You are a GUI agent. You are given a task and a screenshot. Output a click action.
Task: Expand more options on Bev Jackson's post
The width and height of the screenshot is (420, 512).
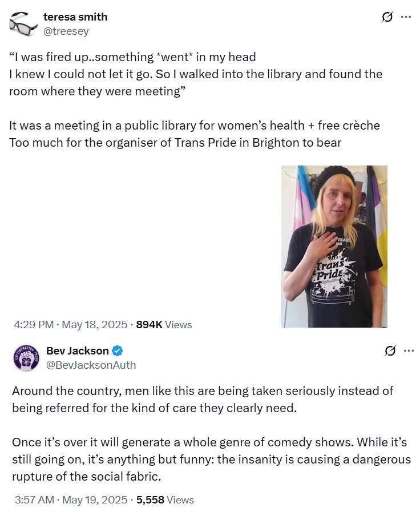409,350
